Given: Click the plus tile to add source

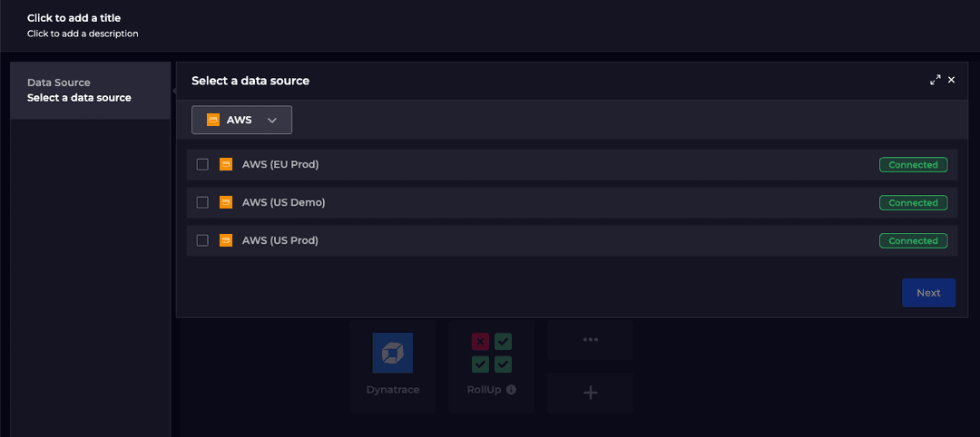Looking at the screenshot, I should 590,393.
